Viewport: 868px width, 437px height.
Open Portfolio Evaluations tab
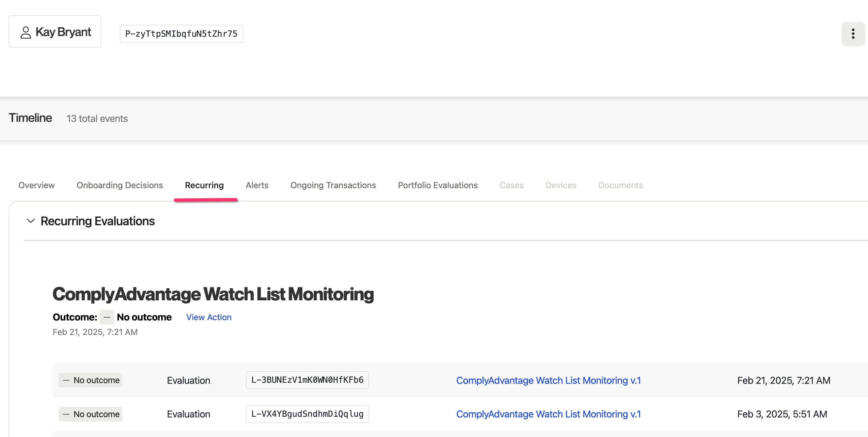438,185
